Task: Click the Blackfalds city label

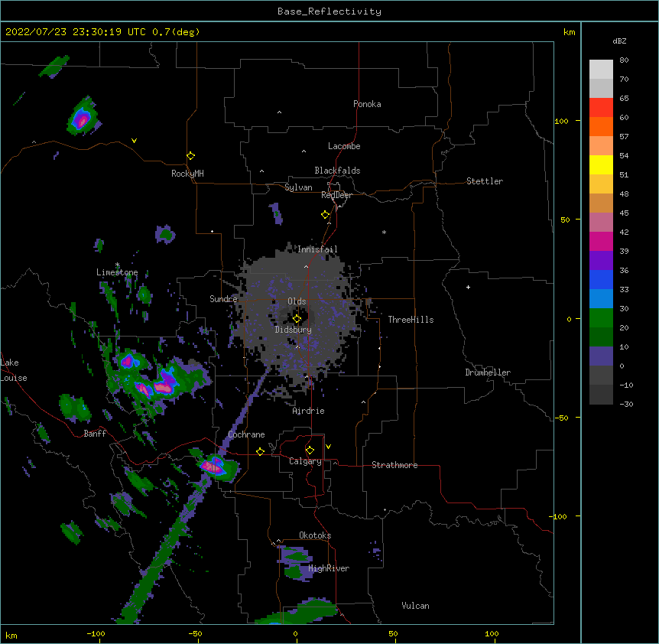Action: coord(337,171)
